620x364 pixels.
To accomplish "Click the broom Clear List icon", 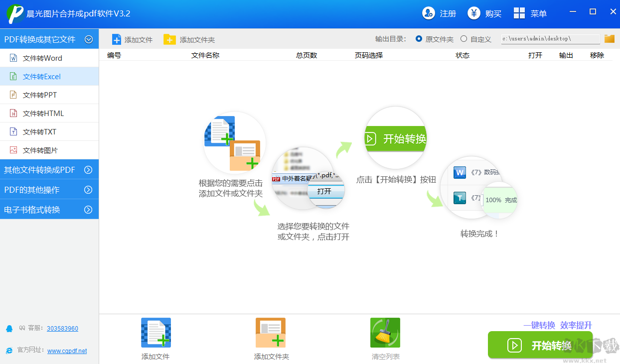I will [385, 333].
